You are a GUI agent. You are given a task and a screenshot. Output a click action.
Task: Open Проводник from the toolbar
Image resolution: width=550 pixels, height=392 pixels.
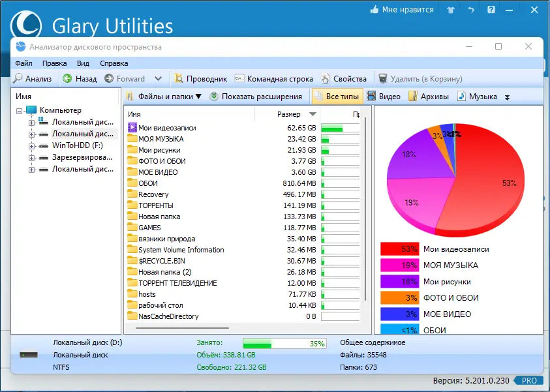[201, 79]
